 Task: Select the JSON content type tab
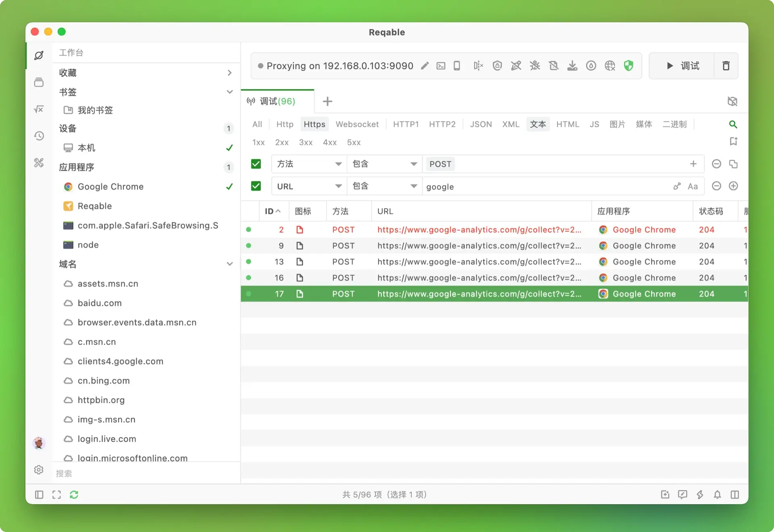point(481,124)
